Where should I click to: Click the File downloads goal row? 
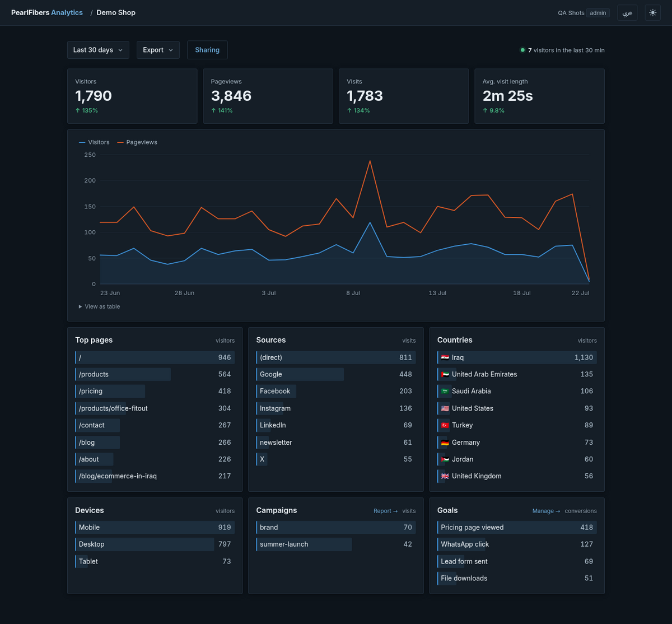tap(517, 578)
